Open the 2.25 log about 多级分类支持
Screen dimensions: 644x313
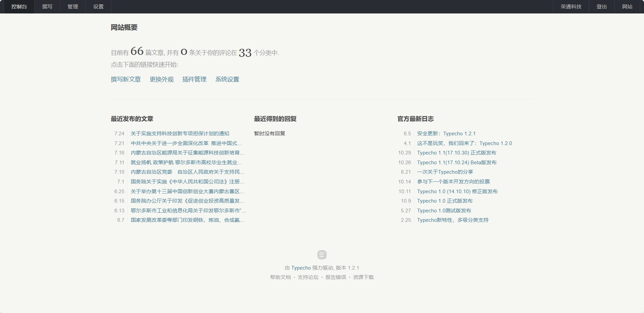point(453,220)
